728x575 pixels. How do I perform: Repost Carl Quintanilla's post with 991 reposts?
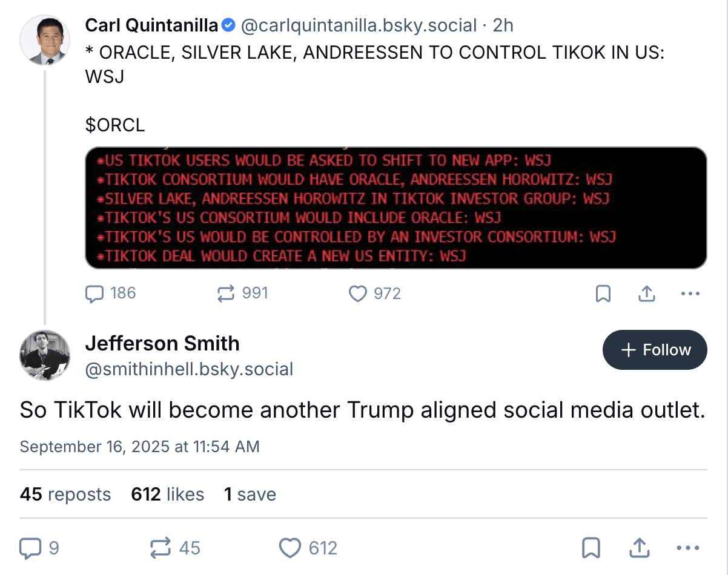226,294
